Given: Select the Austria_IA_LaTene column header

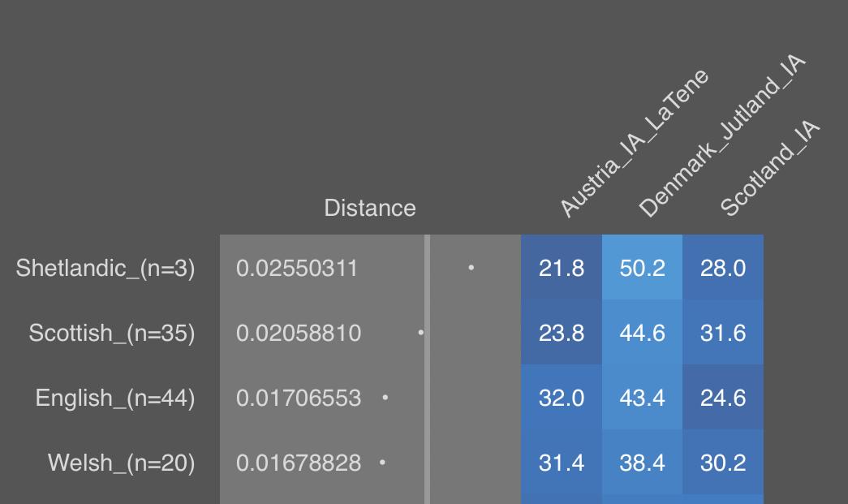Looking at the screenshot, I should coord(635,144).
